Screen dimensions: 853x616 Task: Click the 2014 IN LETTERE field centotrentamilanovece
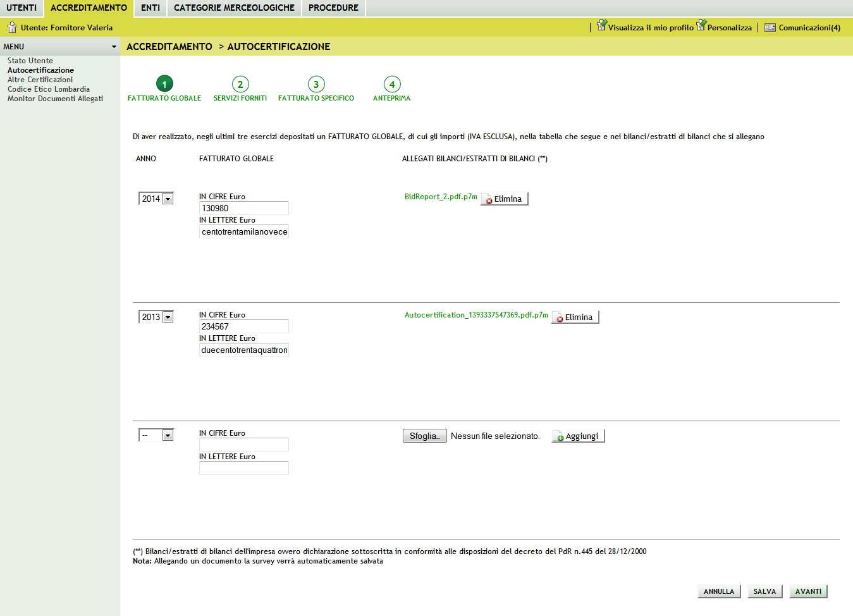pos(244,231)
